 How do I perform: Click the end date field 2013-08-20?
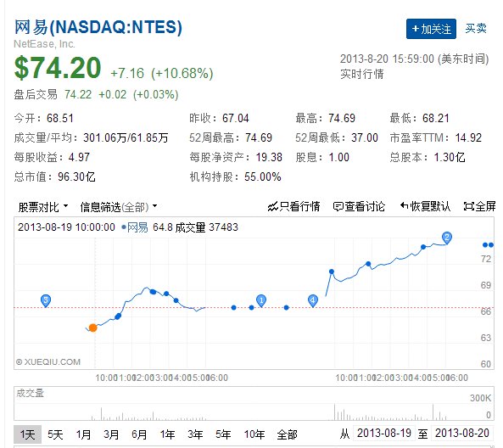pos(462,434)
